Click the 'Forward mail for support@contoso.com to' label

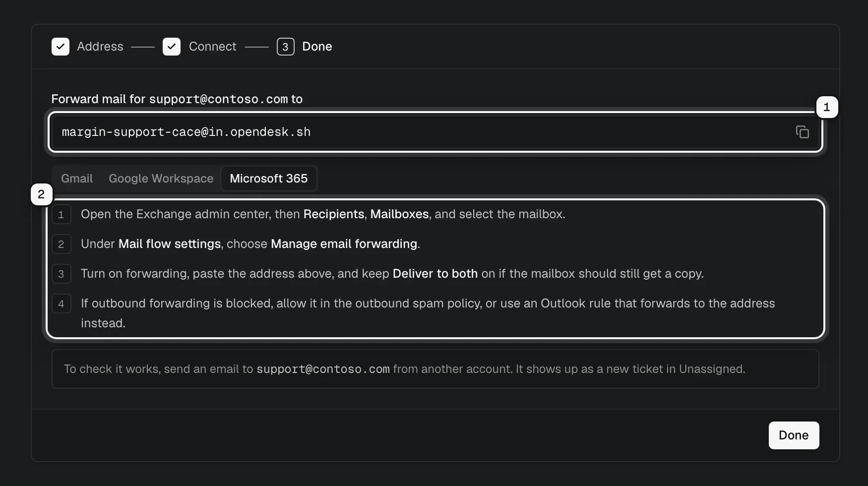(177, 99)
